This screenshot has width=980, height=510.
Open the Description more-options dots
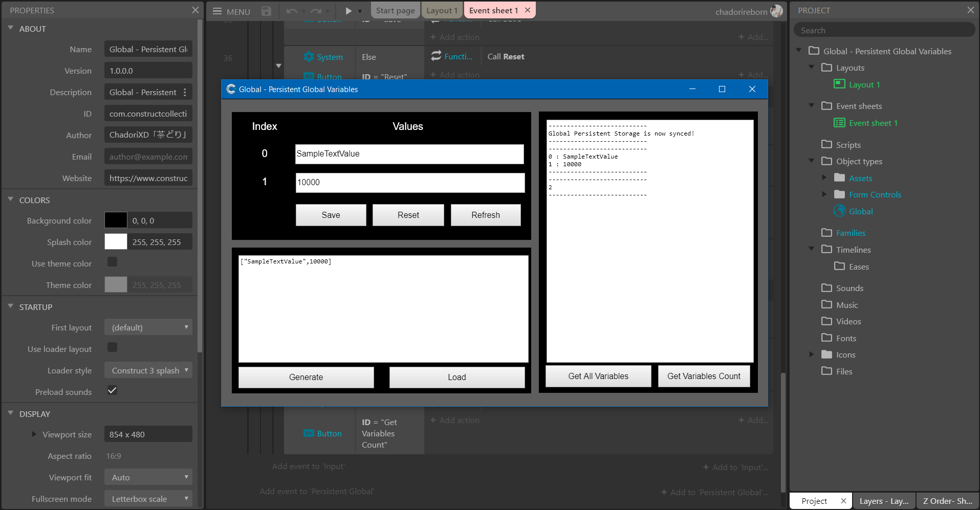point(185,92)
